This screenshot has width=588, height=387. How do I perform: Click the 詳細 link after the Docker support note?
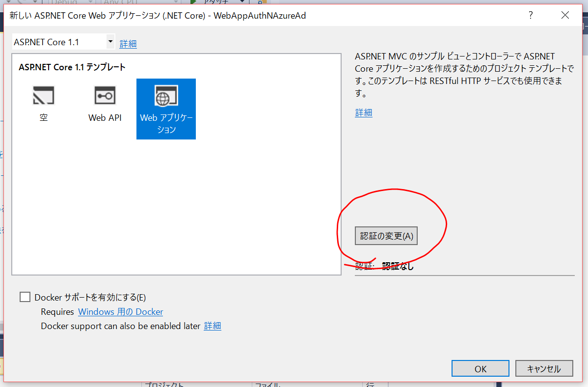[213, 326]
